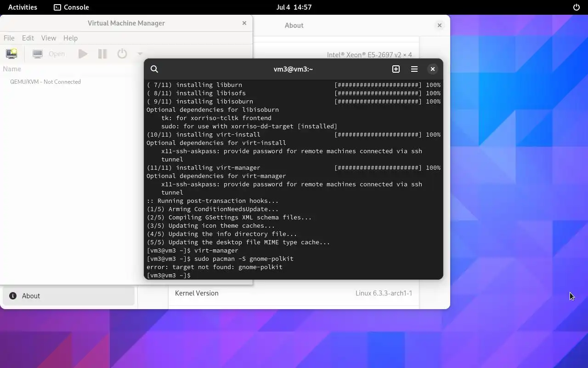The width and height of the screenshot is (588, 368).
Task: Select About in the Settings sidebar
Action: [x=69, y=296]
